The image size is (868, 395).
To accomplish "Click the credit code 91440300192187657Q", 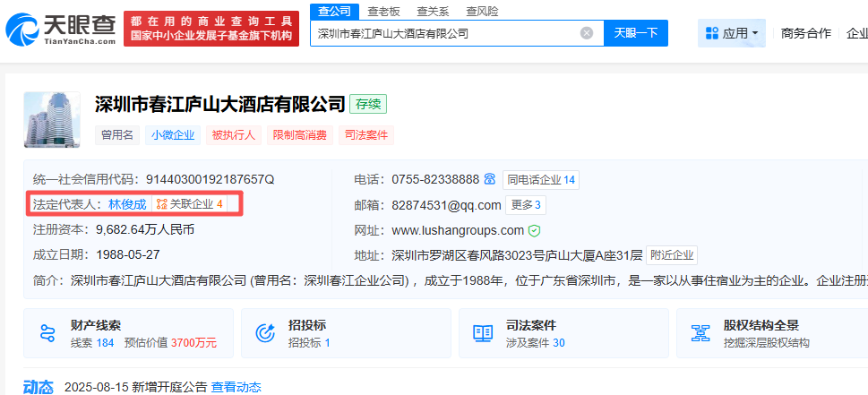I will [211, 180].
